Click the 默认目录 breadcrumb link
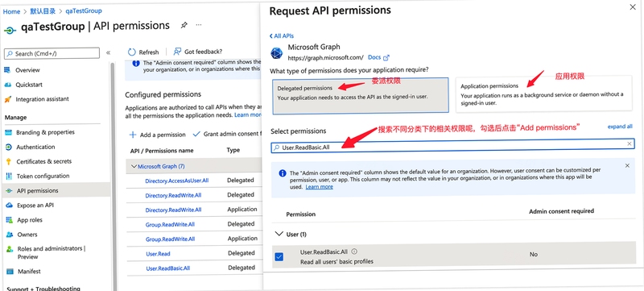Image resolution: width=644 pixels, height=291 pixels. pyautogui.click(x=43, y=11)
